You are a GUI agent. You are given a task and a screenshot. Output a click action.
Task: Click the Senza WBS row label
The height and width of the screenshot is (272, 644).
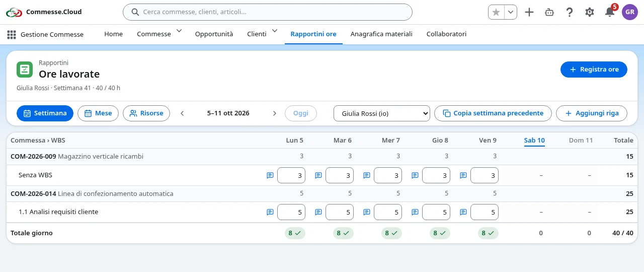pos(35,175)
